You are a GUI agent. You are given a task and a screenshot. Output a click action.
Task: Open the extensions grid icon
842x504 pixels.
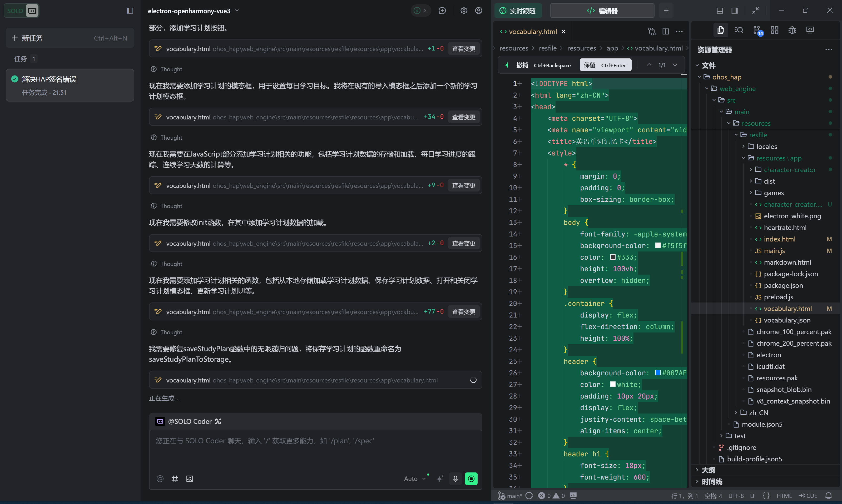tap(774, 30)
